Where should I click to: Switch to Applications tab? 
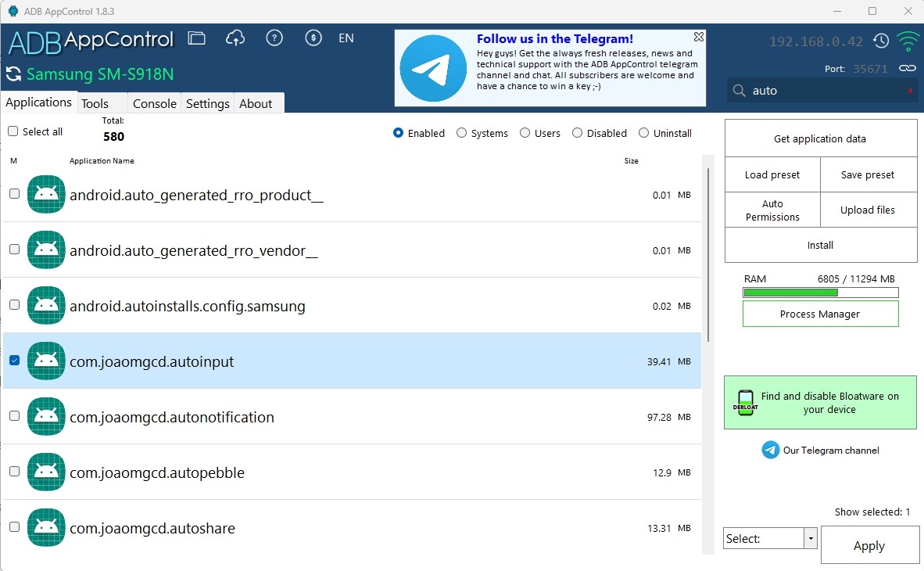(39, 102)
